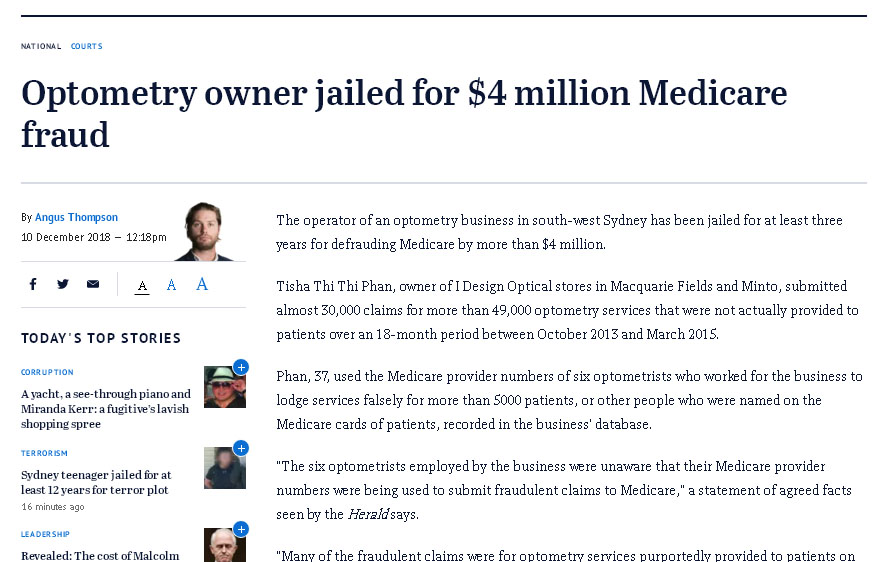The width and height of the screenshot is (878, 562).
Task: Open Leadership topic label
Action: pyautogui.click(x=45, y=534)
